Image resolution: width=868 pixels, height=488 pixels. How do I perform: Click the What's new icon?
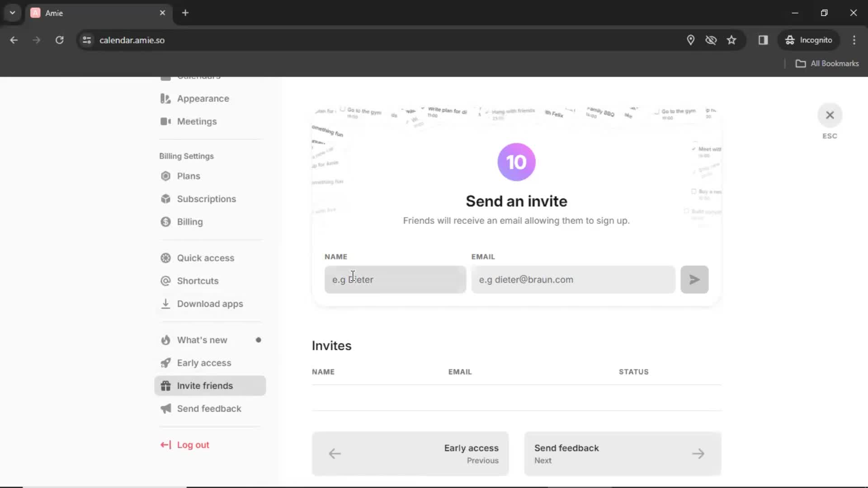coord(166,340)
